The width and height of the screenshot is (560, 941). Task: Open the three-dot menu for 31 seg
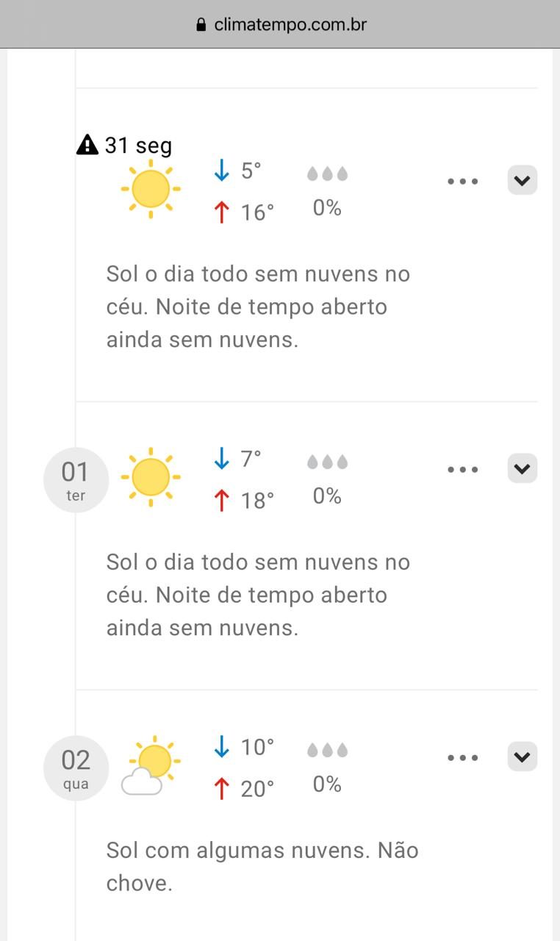(463, 181)
